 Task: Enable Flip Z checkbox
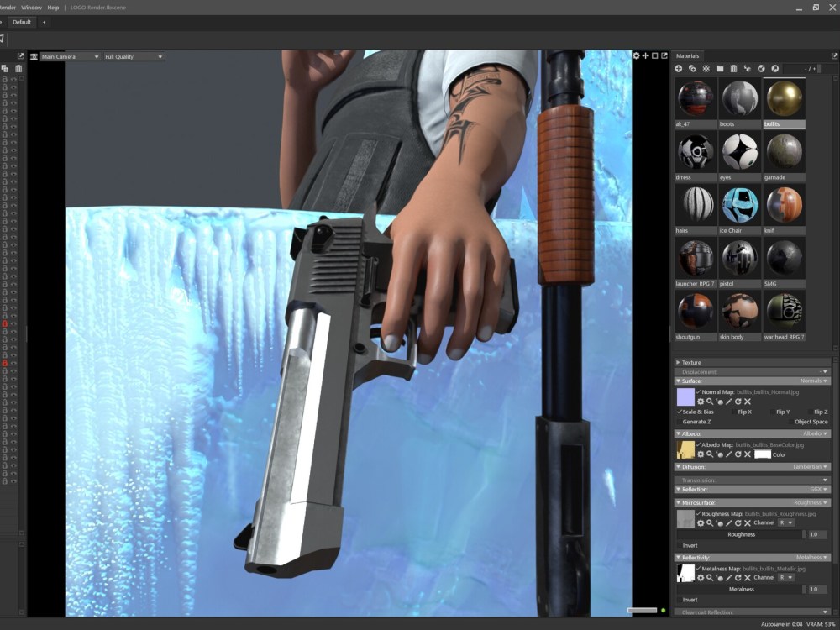pyautogui.click(x=810, y=412)
